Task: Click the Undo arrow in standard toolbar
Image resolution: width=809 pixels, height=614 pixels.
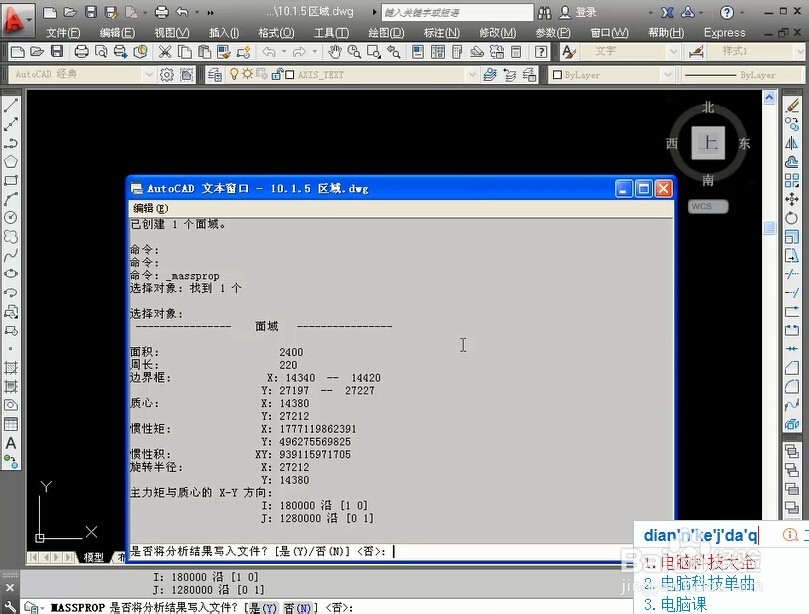Action: 269,52
